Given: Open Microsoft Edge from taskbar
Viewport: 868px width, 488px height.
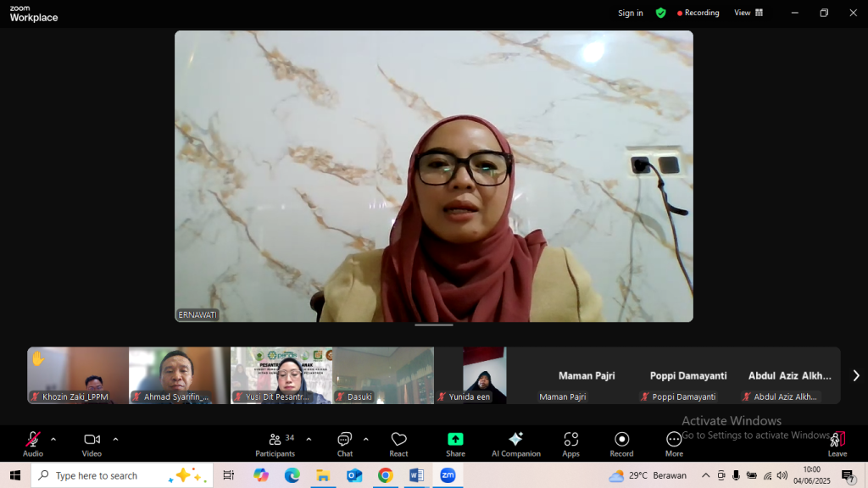Looking at the screenshot, I should (x=292, y=475).
